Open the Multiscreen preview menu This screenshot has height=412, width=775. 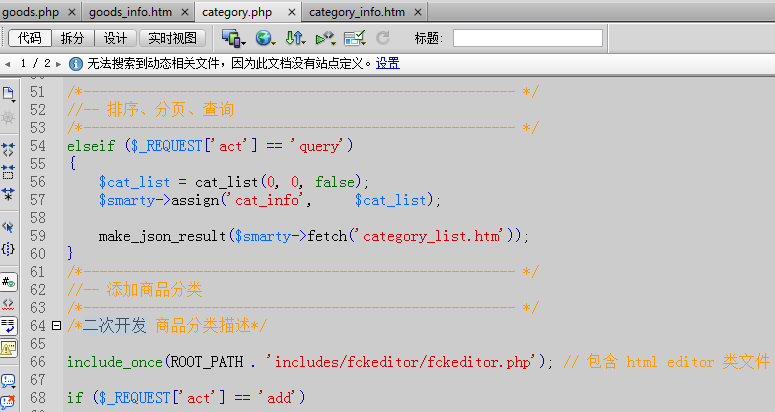233,38
